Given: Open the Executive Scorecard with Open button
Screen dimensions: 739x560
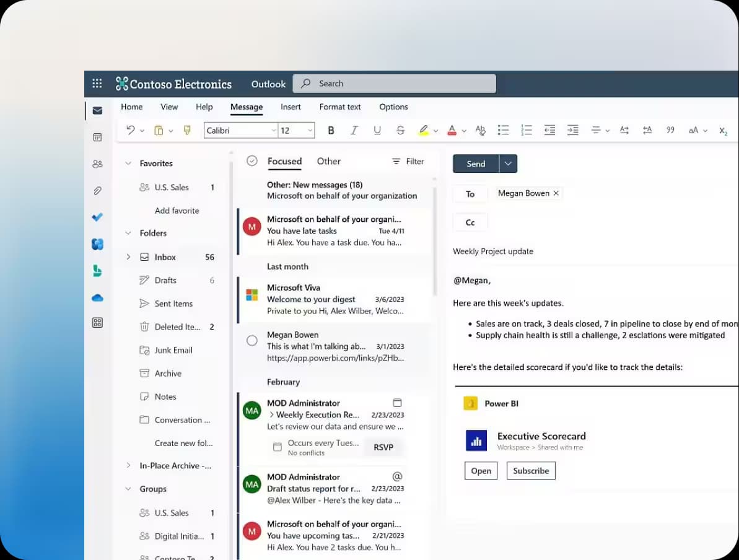Looking at the screenshot, I should click(481, 470).
